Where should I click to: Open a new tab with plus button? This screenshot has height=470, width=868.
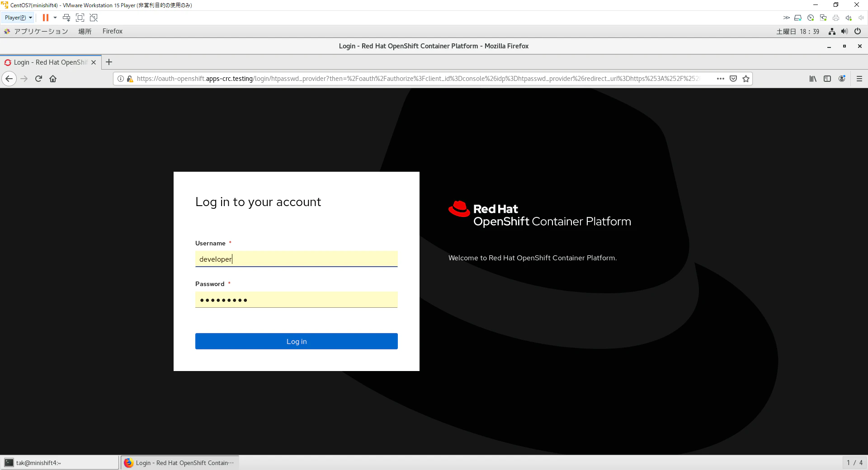(109, 62)
